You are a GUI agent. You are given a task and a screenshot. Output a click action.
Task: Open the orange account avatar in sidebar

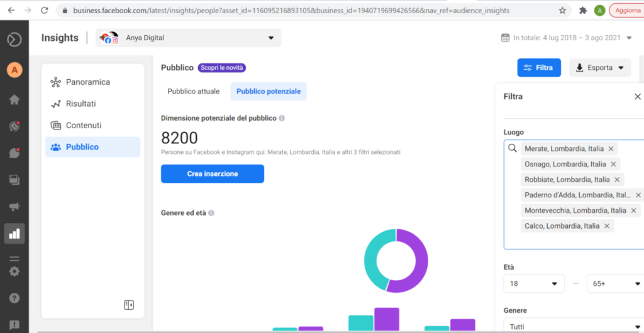pyautogui.click(x=14, y=70)
